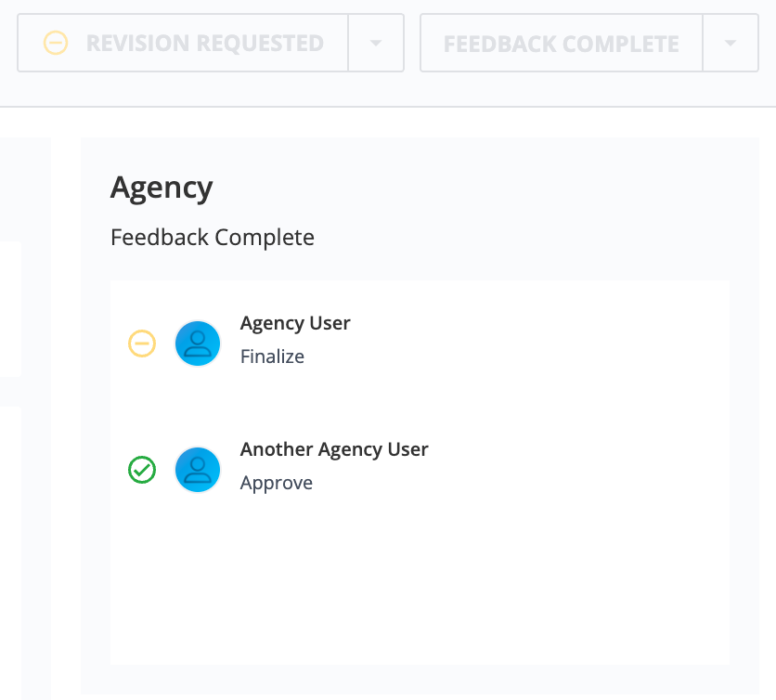Viewport: 776px width, 700px height.
Task: Select the Agency User reviewer row
Action: pyautogui.click(x=420, y=344)
